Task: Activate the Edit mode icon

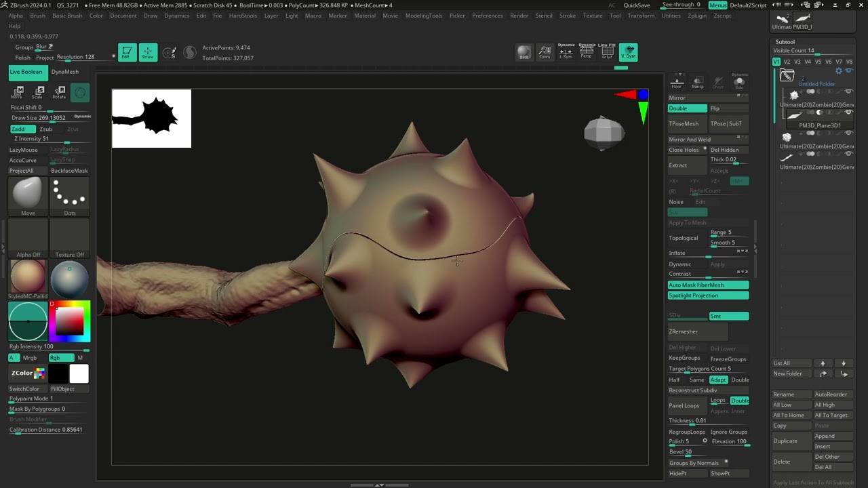Action: (127, 53)
